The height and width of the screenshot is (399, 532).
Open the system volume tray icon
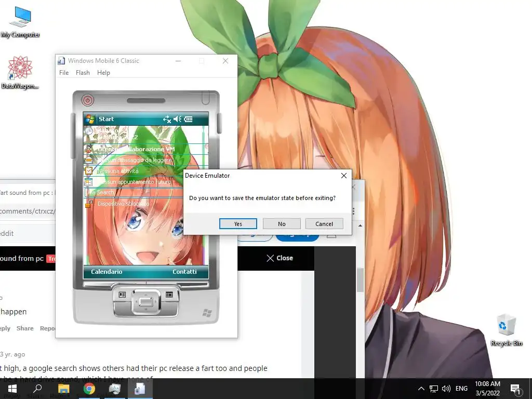[446, 389]
